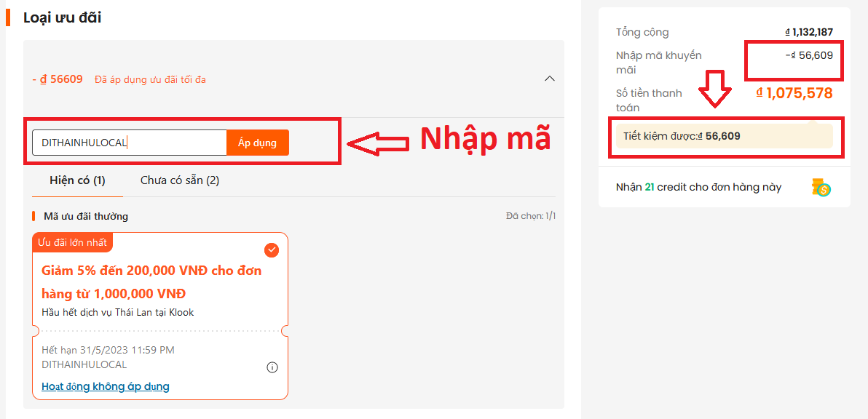The width and height of the screenshot is (868, 419).
Task: Click the gold credit coins icon
Action: coord(821,188)
